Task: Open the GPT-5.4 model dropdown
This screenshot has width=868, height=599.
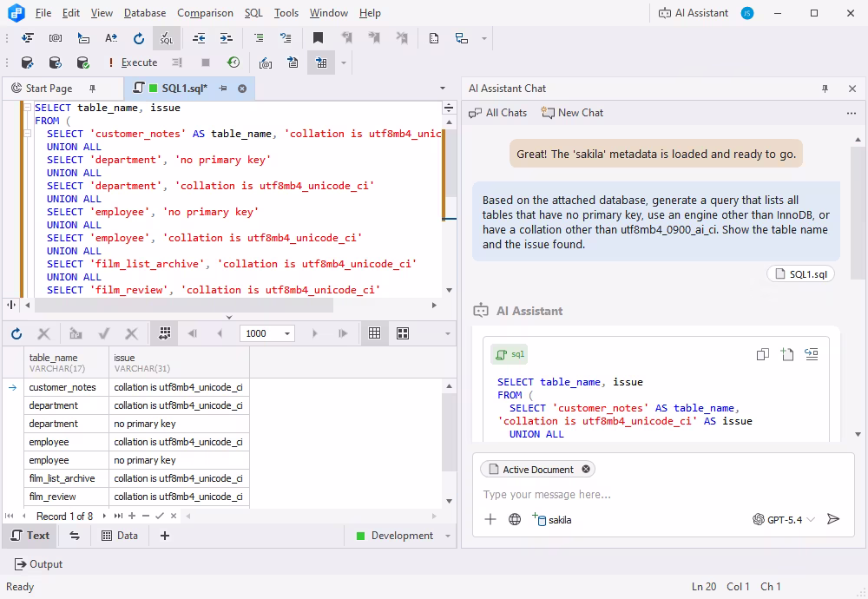Action: point(784,519)
